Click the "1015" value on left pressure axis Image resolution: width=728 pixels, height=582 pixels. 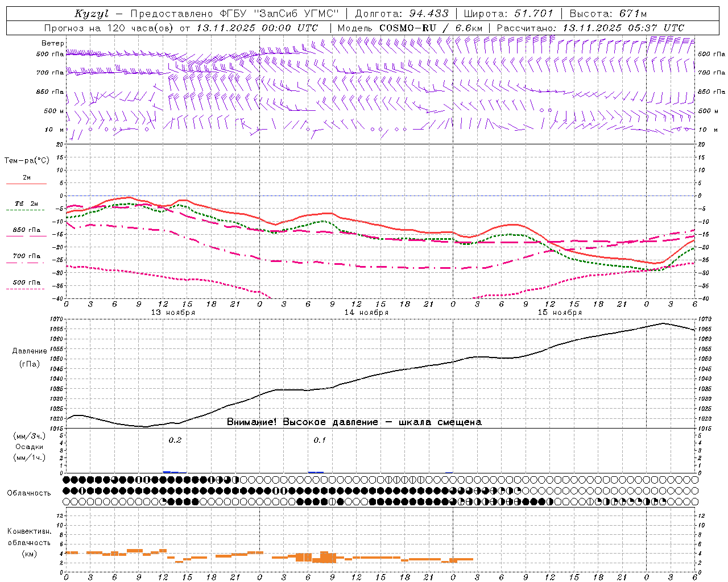coord(57,428)
